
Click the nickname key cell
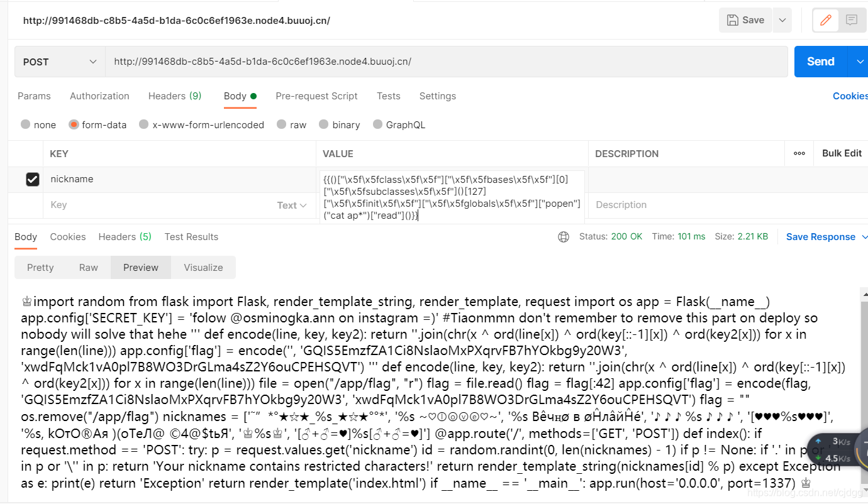pos(179,179)
